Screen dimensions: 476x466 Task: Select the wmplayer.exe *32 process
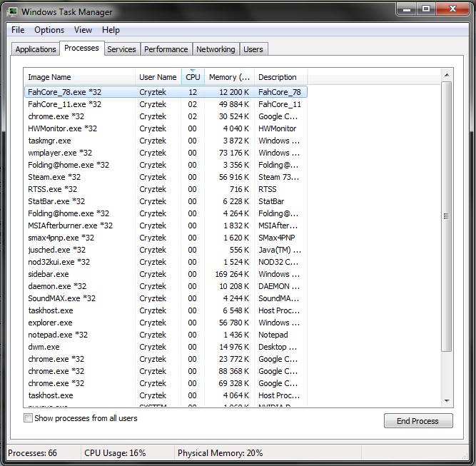click(166, 153)
